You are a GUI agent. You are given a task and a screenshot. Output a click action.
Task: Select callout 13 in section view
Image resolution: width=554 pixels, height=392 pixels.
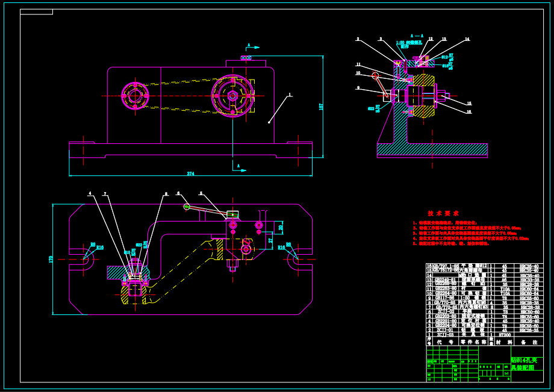(x=444, y=39)
